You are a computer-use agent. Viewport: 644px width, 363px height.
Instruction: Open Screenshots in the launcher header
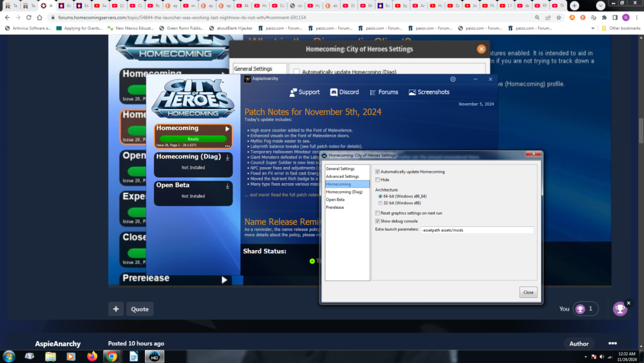[429, 92]
